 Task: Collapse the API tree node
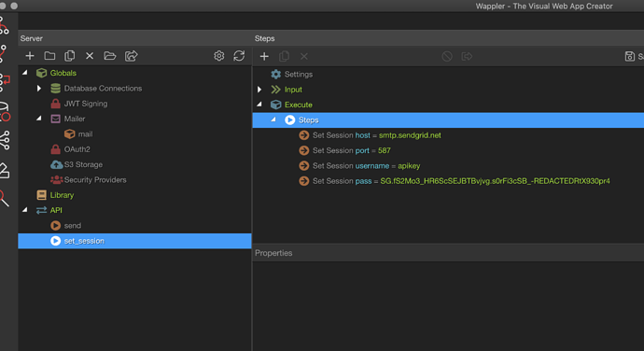point(25,210)
